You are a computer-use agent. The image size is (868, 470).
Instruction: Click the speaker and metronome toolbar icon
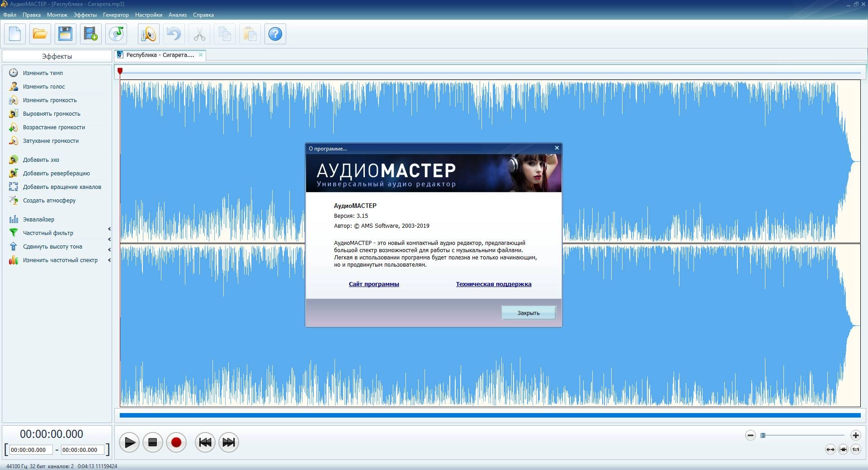[149, 34]
